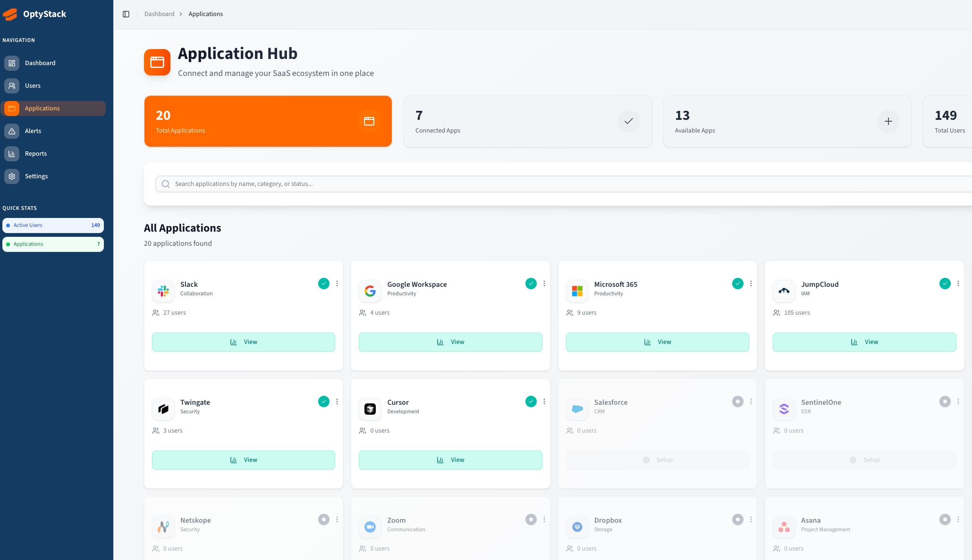Click the Slack app logo

163,291
